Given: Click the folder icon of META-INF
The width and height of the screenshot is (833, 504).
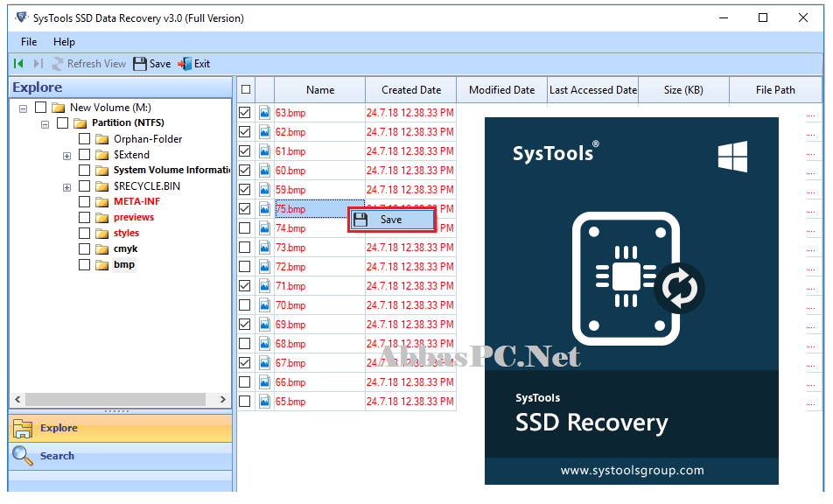Looking at the screenshot, I should coord(102,202).
